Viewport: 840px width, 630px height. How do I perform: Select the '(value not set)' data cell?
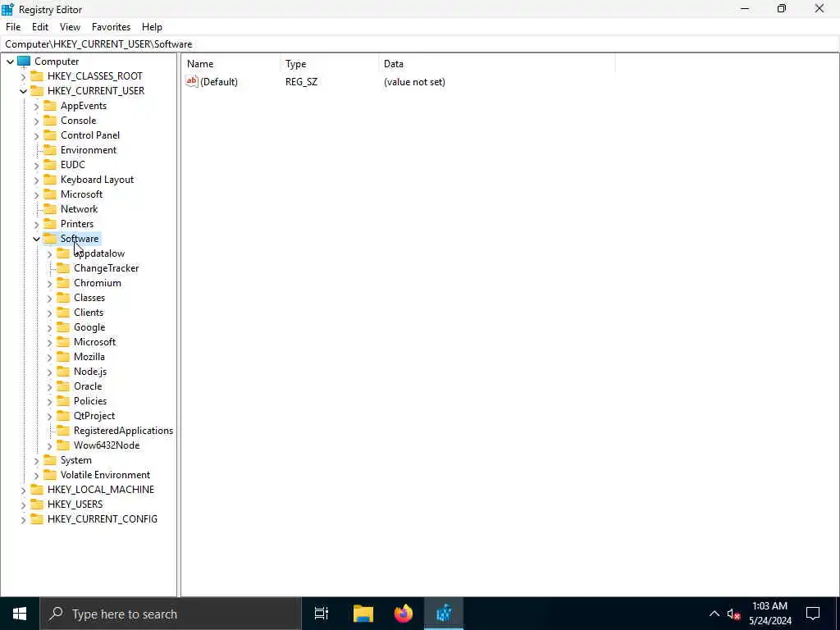click(x=414, y=82)
